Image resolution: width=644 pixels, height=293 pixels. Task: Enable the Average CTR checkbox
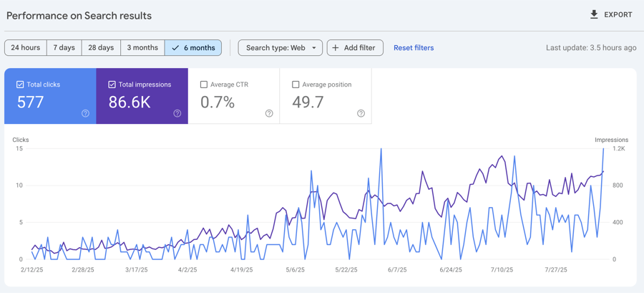coord(204,85)
